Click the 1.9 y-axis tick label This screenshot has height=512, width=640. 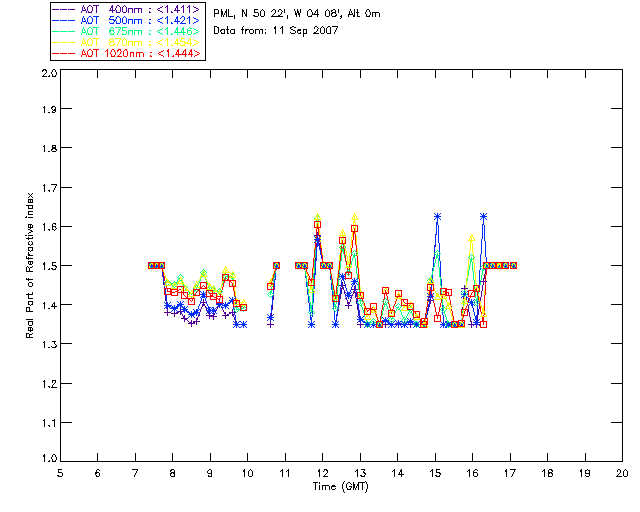(49, 109)
